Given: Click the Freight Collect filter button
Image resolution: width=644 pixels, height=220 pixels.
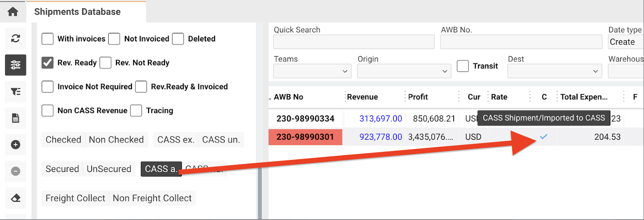Looking at the screenshot, I should (x=75, y=198).
